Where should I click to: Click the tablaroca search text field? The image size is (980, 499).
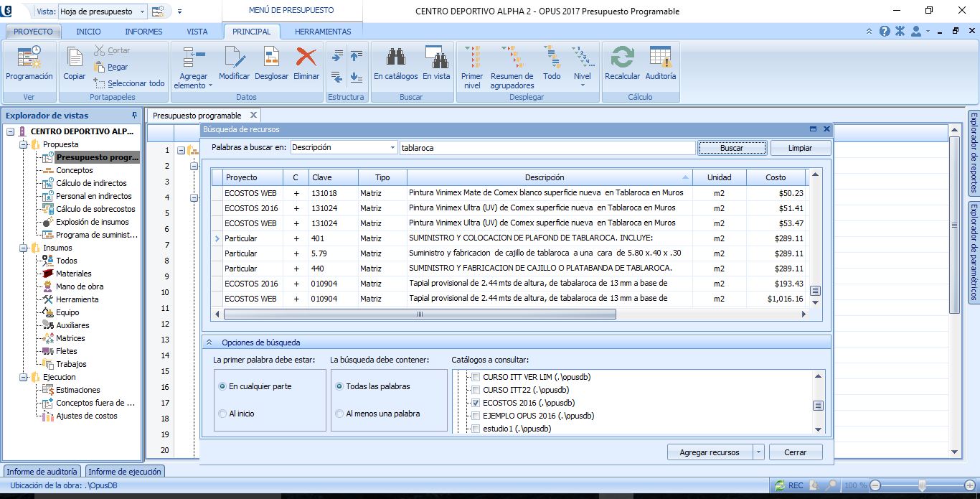tap(547, 147)
